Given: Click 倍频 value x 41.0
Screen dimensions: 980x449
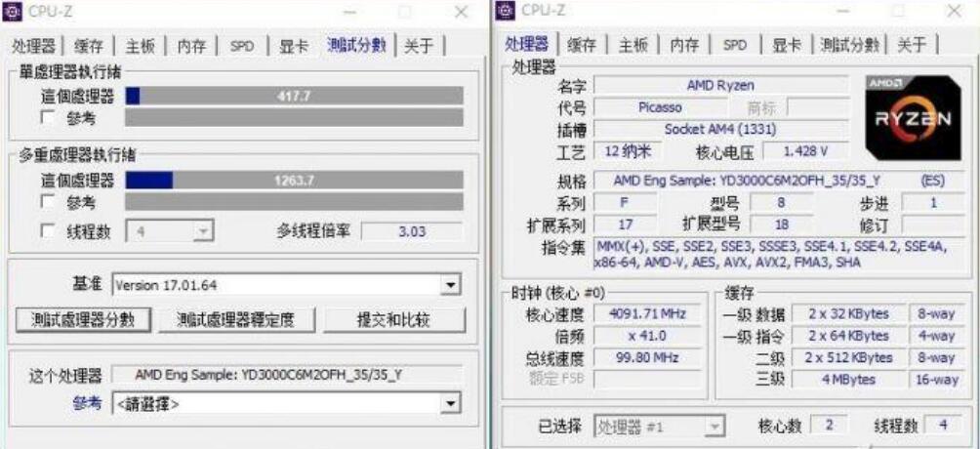Looking at the screenshot, I should [x=647, y=336].
